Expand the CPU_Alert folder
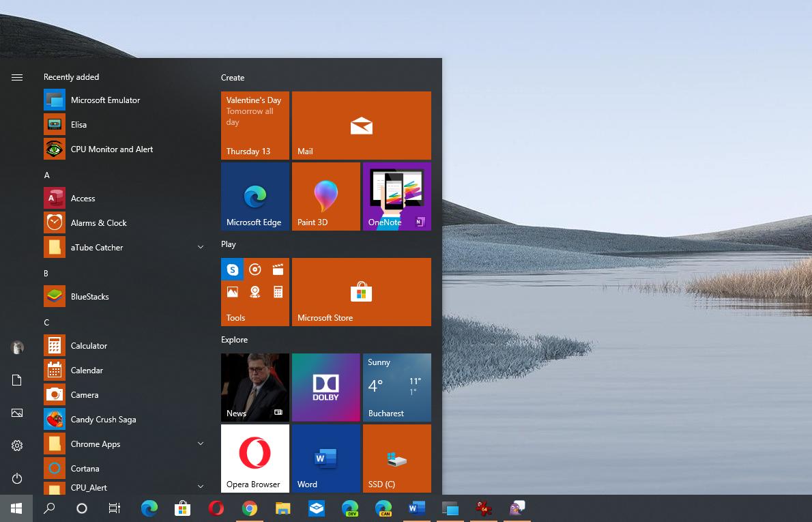Viewport: 812px width, 522px height. click(201, 487)
